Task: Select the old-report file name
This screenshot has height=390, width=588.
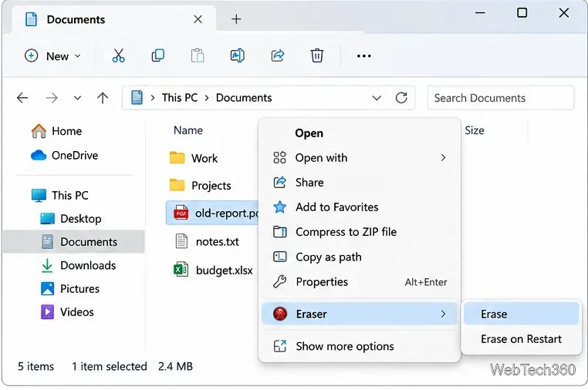Action: point(227,213)
